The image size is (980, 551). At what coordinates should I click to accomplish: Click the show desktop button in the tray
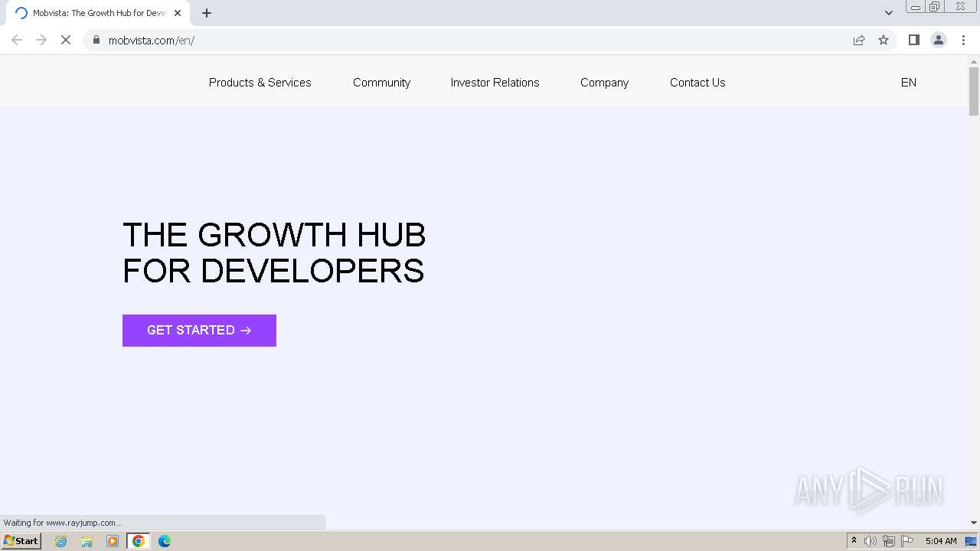pyautogui.click(x=971, y=541)
